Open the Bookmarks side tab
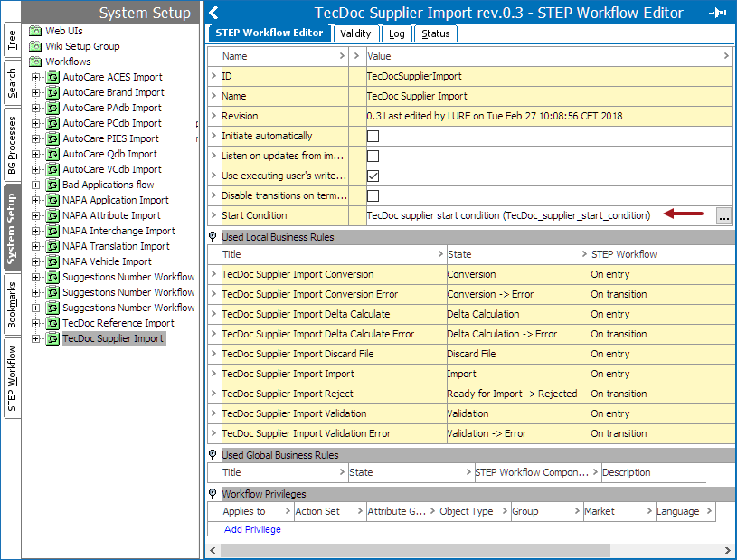 12,305
